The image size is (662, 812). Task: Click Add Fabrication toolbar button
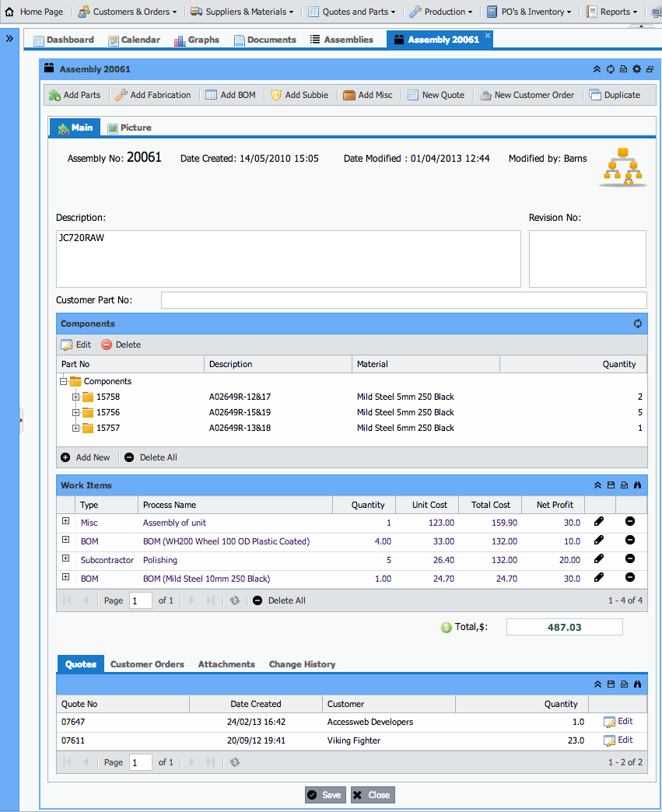coord(153,96)
